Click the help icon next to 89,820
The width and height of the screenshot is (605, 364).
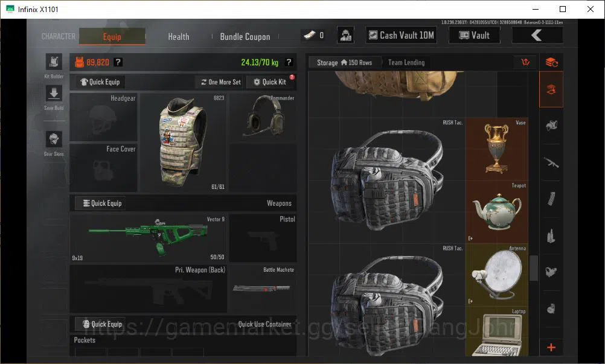(118, 62)
